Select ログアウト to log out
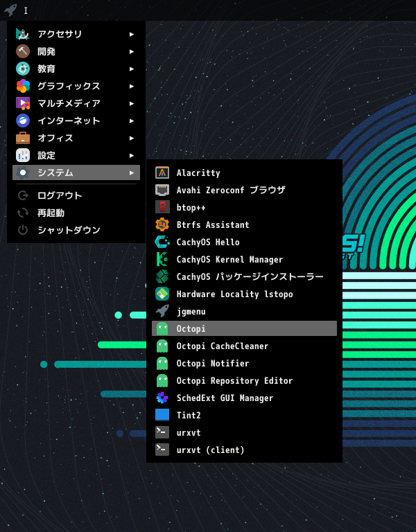The width and height of the screenshot is (416, 532). click(76, 195)
